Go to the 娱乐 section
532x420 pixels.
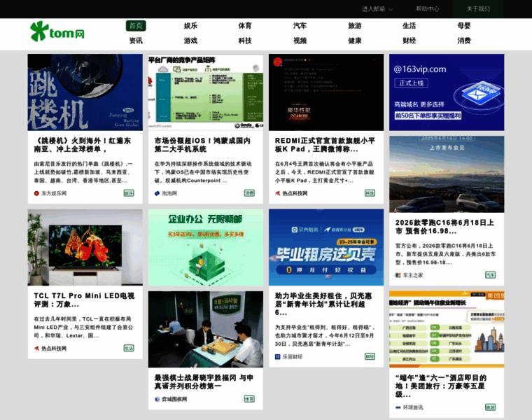[190, 26]
